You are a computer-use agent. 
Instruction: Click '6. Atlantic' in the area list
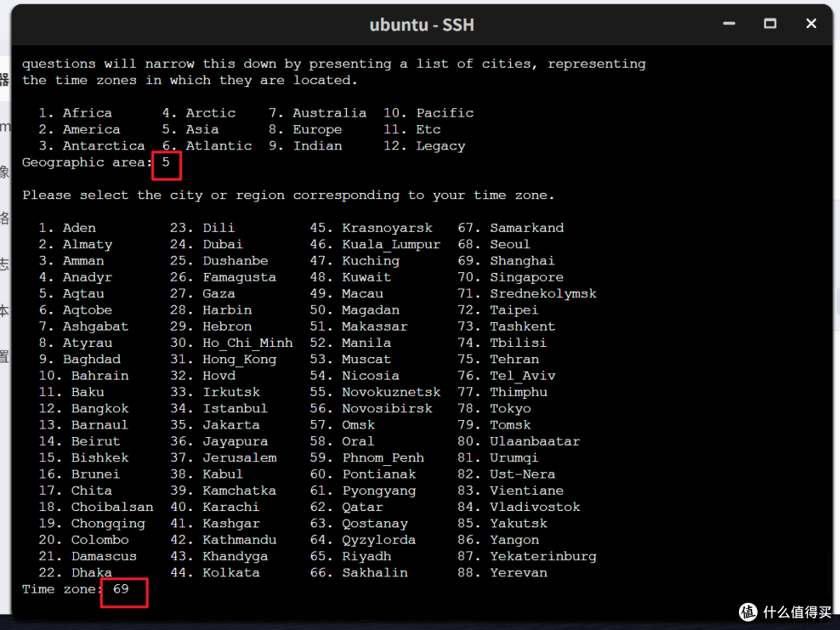207,145
